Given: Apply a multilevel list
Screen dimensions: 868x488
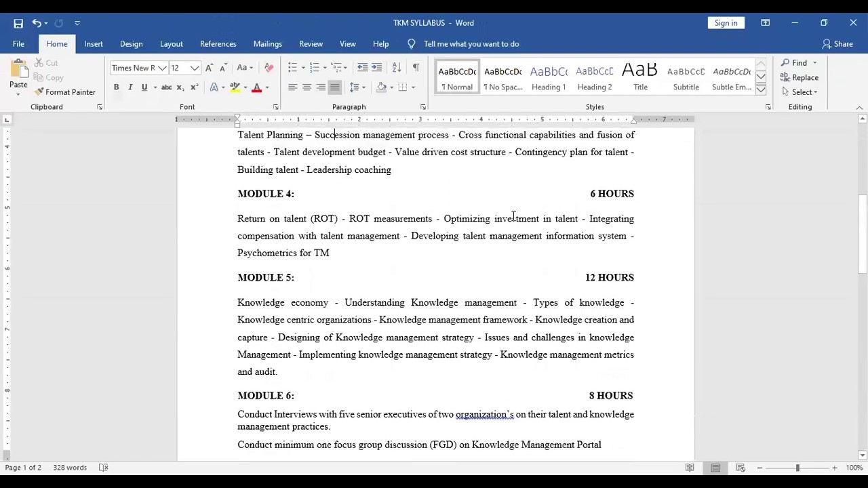Looking at the screenshot, I should [x=336, y=68].
